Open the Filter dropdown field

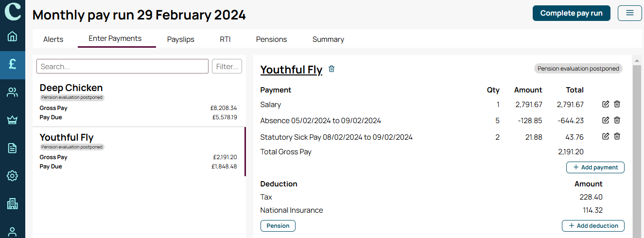(227, 66)
